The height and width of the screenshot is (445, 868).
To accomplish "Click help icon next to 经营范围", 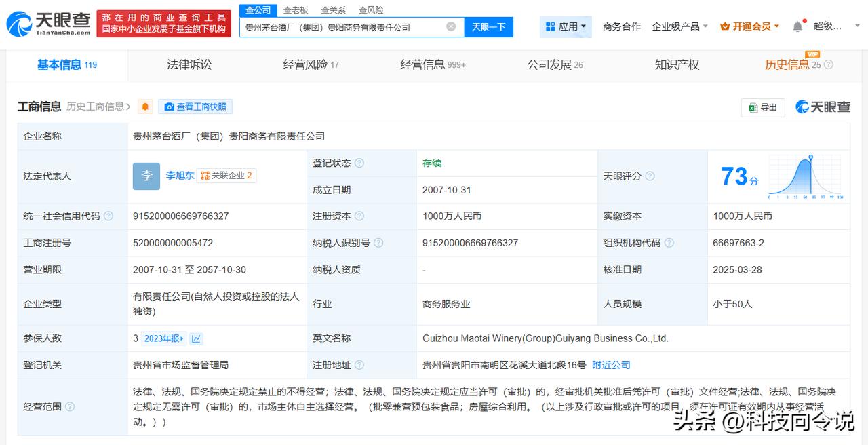I will (x=69, y=407).
